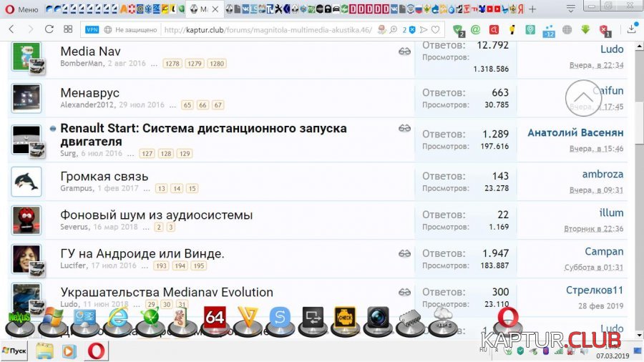The image size is (644, 362).
Task: Focus the kaptur.club address field
Action: click(x=268, y=29)
